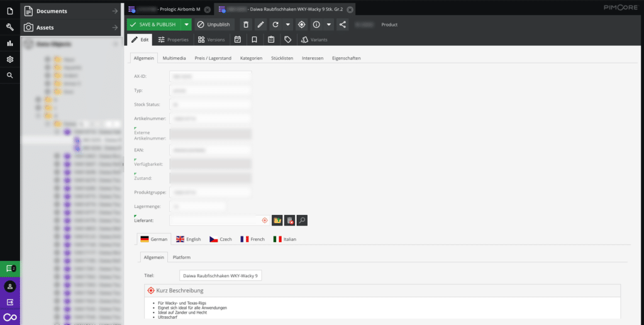
Task: Select the English language tab
Action: pyautogui.click(x=189, y=240)
